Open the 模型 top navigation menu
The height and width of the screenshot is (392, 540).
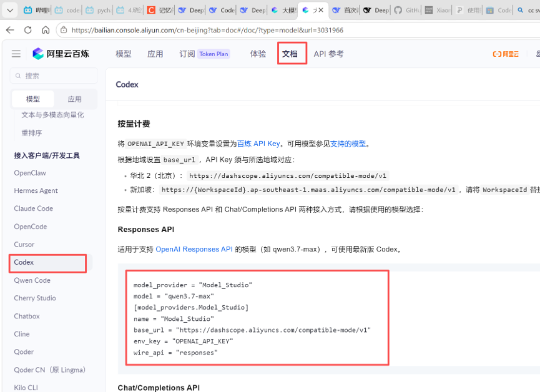click(123, 54)
